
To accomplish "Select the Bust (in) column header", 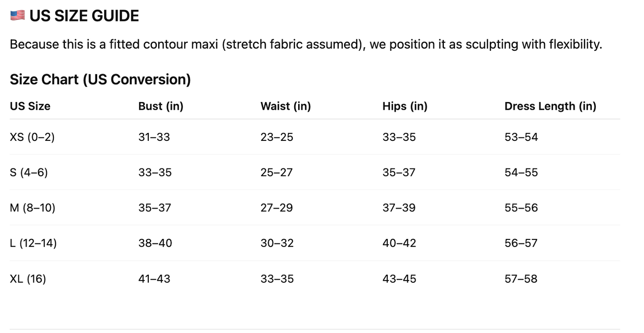I will pyautogui.click(x=160, y=106).
